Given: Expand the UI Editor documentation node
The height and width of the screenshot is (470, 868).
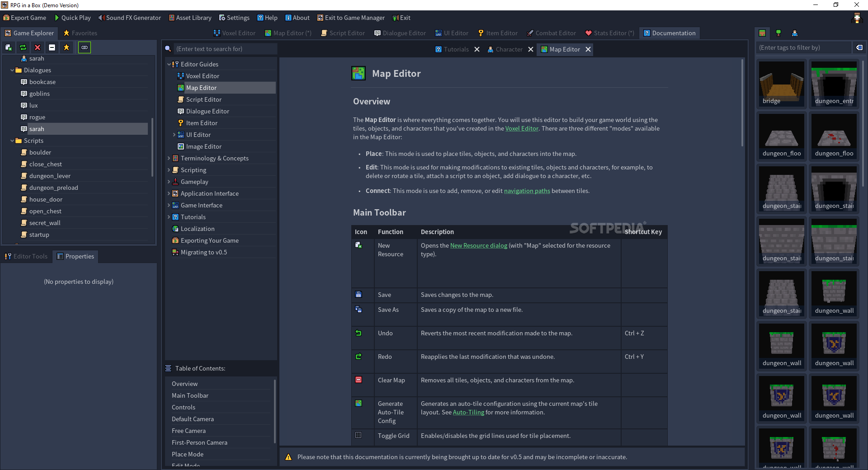Looking at the screenshot, I should (x=175, y=135).
